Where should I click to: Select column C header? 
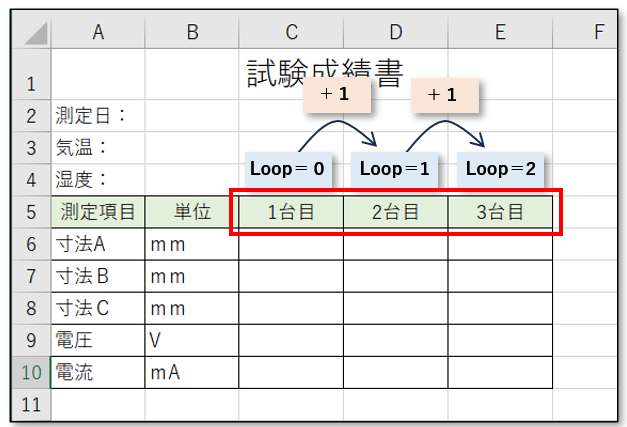[290, 33]
